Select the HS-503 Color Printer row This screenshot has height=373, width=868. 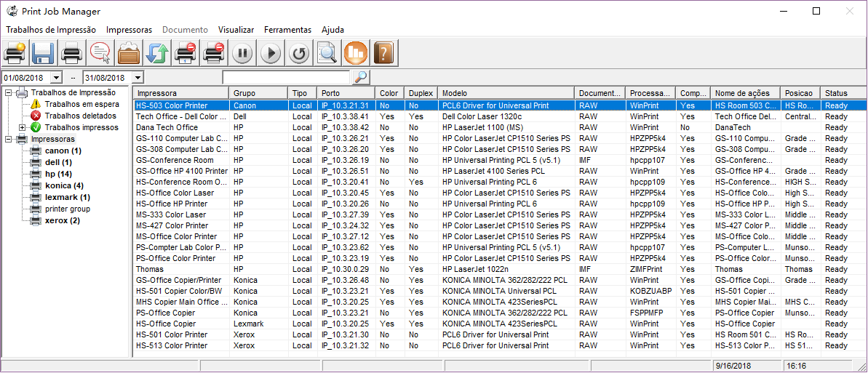pyautogui.click(x=500, y=105)
